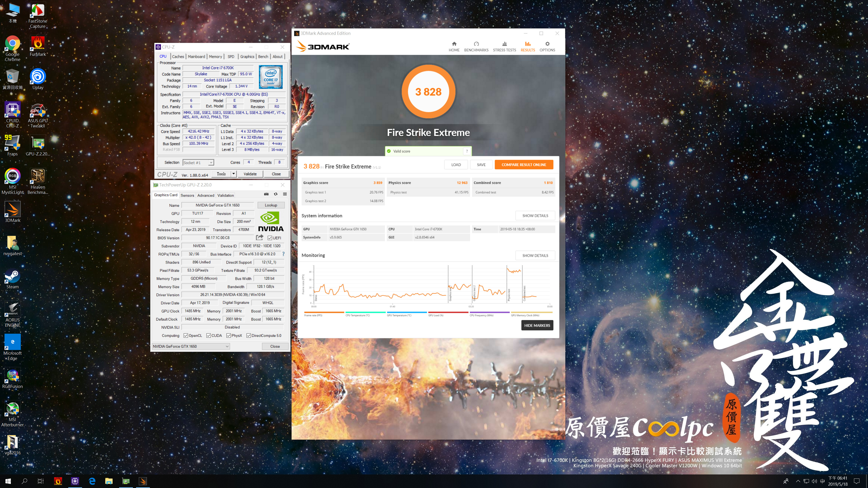The image size is (868, 488).
Task: Click HIDE MARKERS button
Action: [x=537, y=325]
